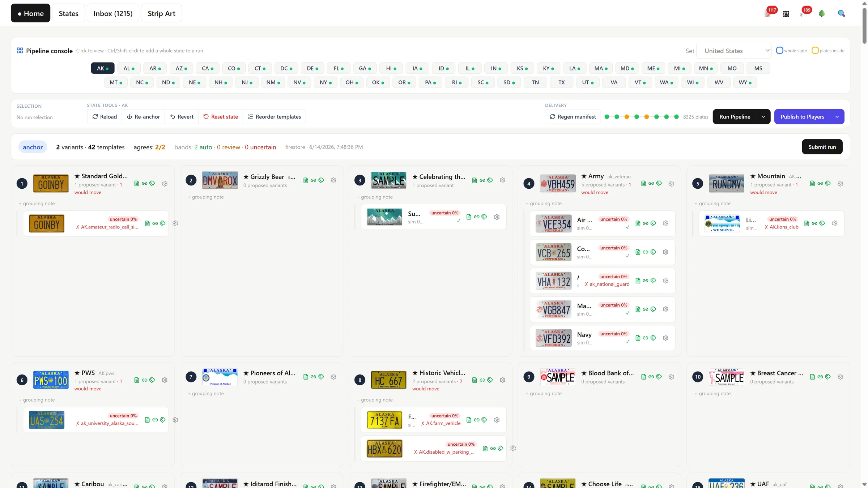
Task: Click the GOINBY variant plate thumbnail
Action: click(x=47, y=223)
